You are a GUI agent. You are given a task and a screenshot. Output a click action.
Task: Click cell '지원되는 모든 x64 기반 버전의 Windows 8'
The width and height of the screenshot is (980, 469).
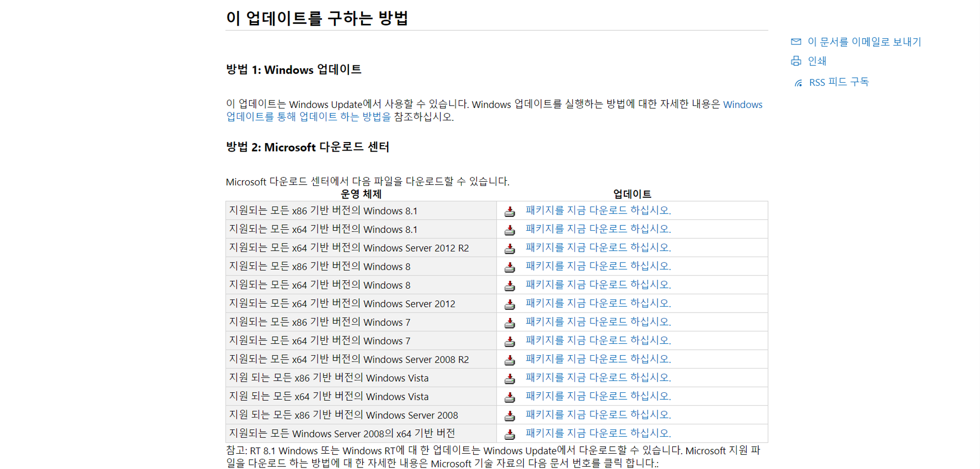(361, 285)
